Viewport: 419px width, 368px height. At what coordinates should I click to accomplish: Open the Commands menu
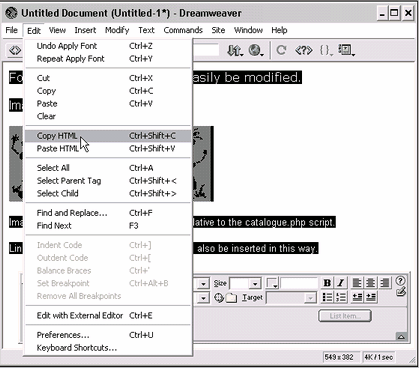(x=183, y=30)
